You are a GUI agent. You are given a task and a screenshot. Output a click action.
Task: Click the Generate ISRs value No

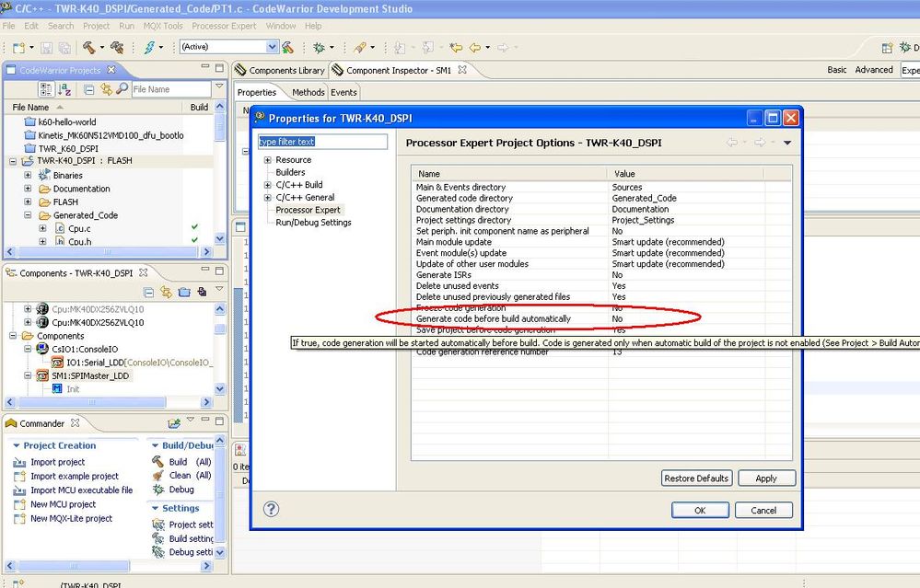click(617, 275)
